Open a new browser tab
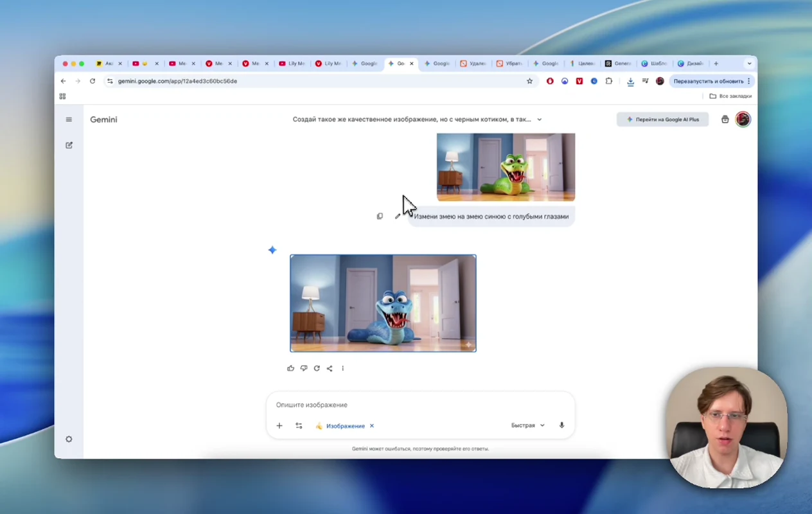The image size is (812, 514). pyautogui.click(x=716, y=64)
